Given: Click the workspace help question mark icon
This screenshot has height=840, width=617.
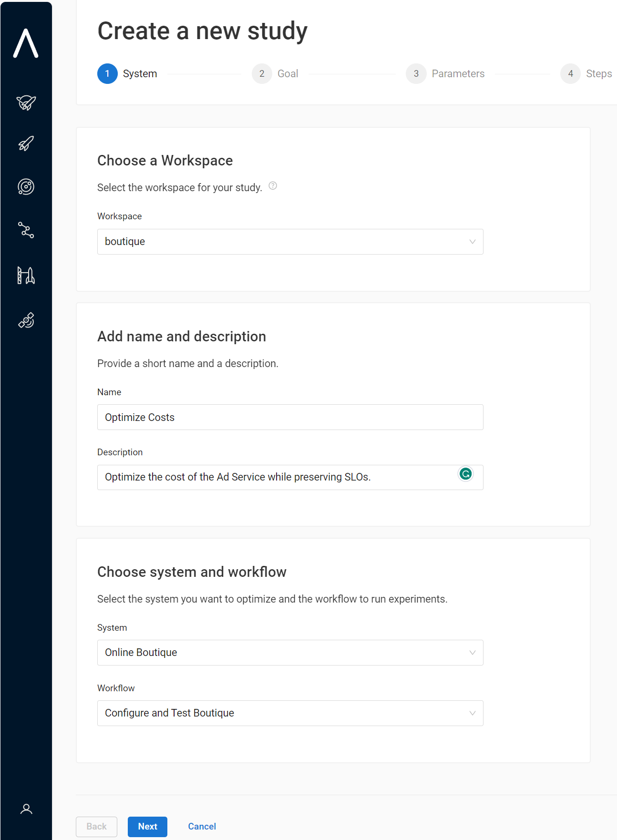Looking at the screenshot, I should click(x=273, y=186).
